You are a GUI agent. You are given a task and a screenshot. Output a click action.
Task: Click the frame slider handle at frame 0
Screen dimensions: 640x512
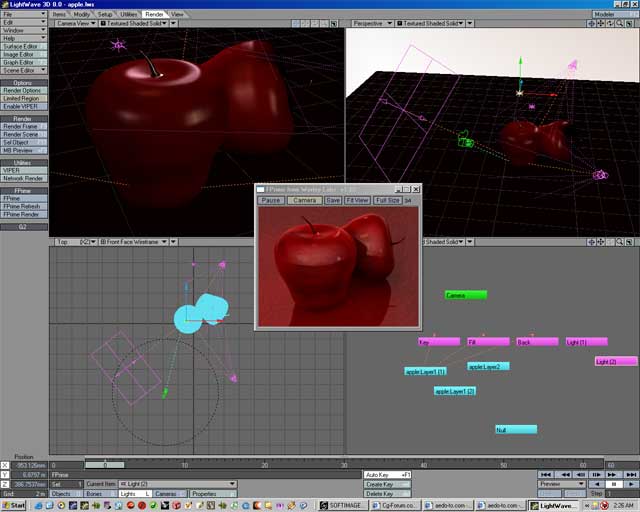tap(105, 465)
